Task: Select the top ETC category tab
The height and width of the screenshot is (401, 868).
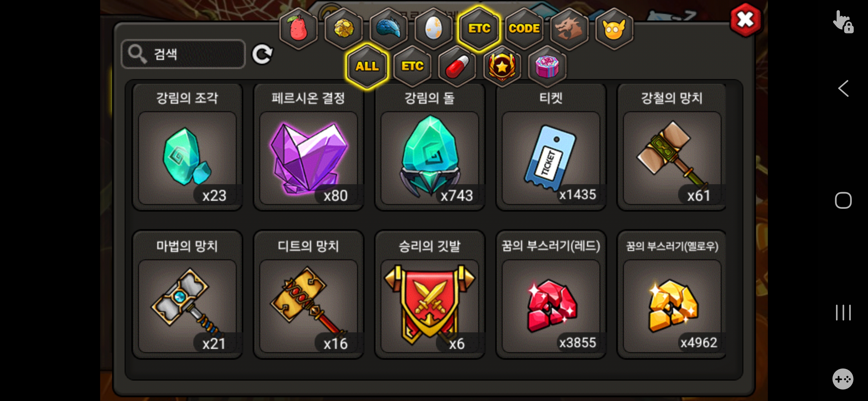Action: (x=479, y=28)
